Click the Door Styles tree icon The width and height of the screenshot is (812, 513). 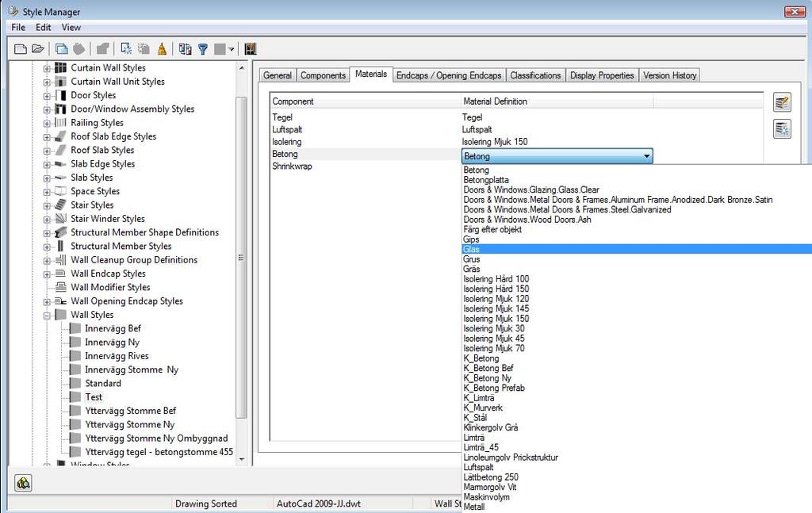(60, 95)
